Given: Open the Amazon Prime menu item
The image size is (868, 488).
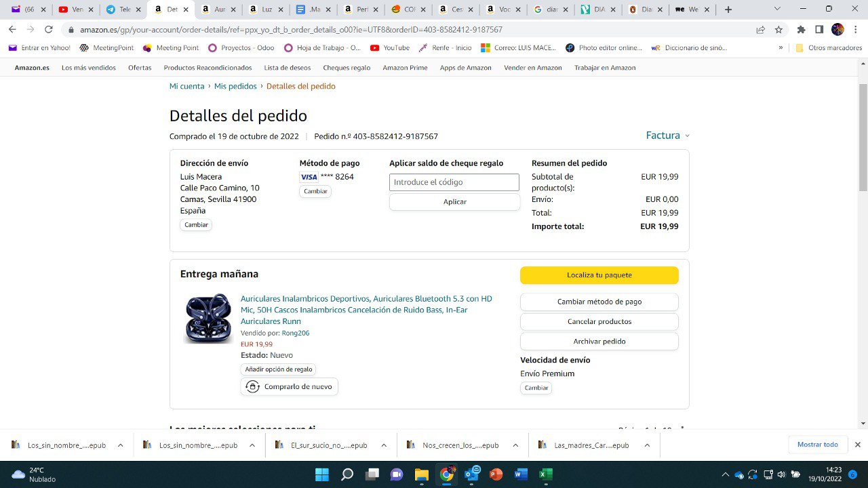Looking at the screenshot, I should pos(405,68).
